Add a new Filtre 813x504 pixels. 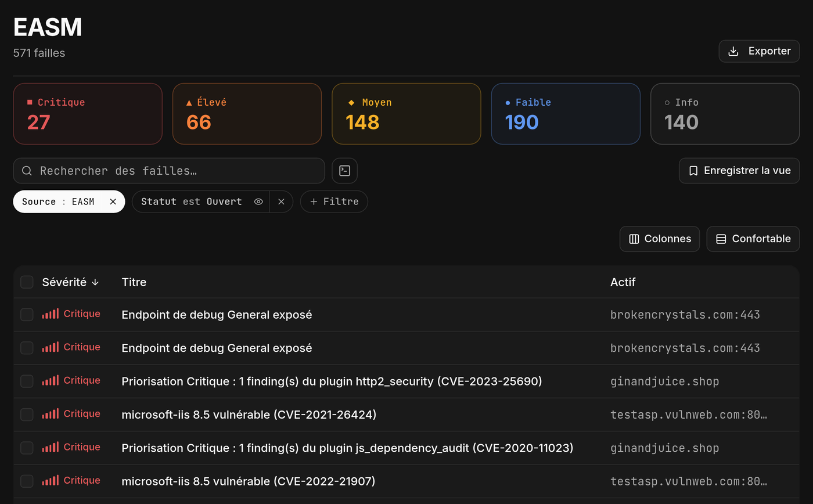pos(334,201)
